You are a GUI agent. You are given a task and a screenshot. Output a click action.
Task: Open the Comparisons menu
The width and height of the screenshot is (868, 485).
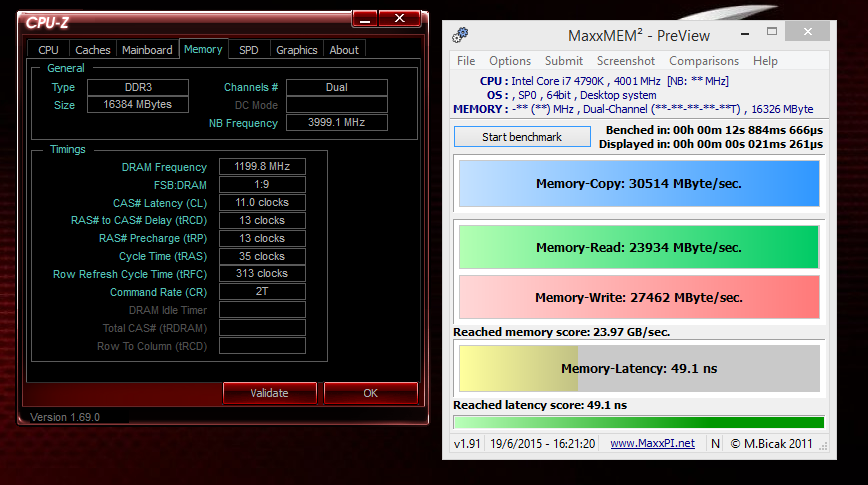(x=704, y=61)
